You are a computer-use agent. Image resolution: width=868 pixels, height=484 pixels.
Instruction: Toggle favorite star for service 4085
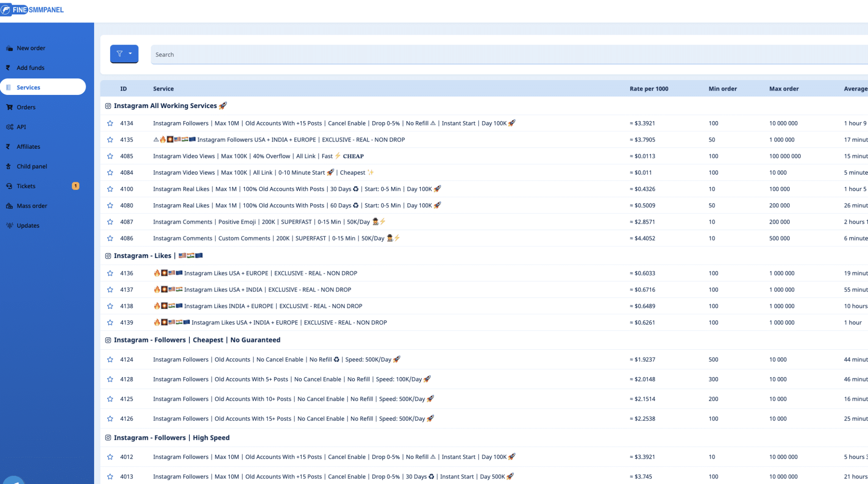point(110,156)
